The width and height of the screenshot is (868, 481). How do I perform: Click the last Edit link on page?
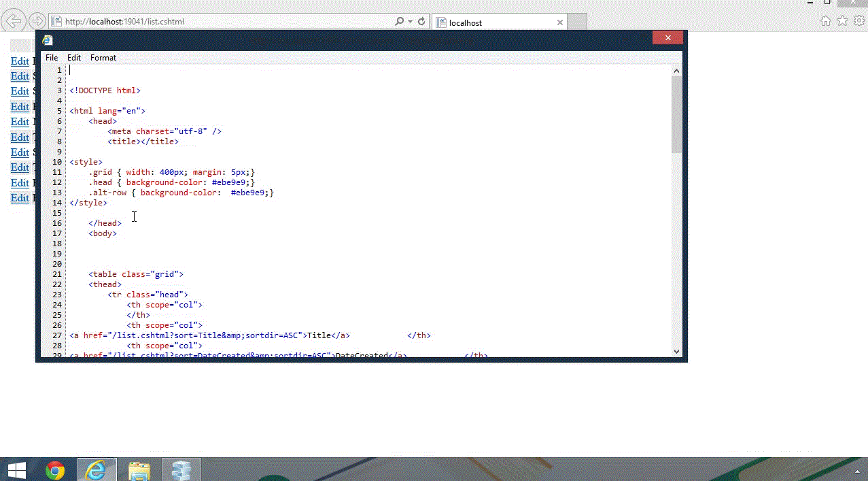click(x=20, y=198)
